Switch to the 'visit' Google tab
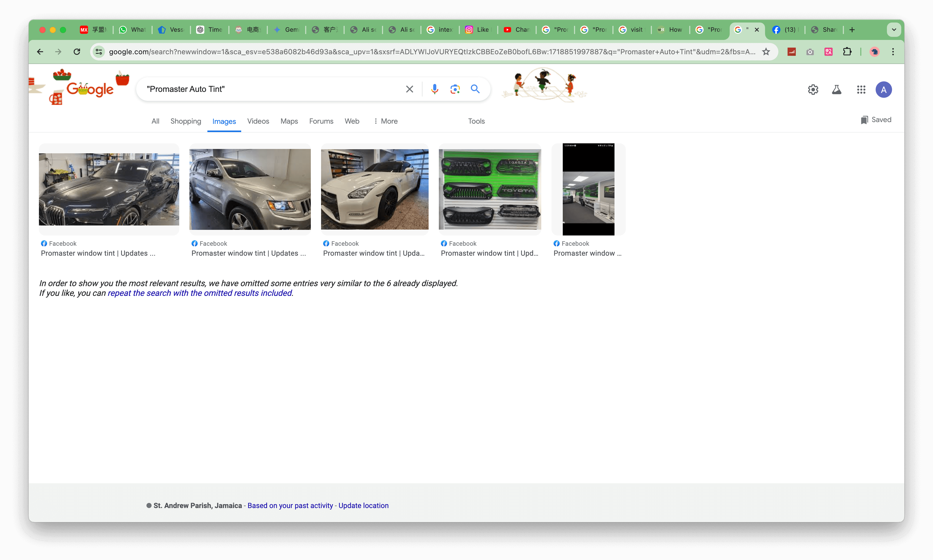Image resolution: width=933 pixels, height=560 pixels. (631, 29)
